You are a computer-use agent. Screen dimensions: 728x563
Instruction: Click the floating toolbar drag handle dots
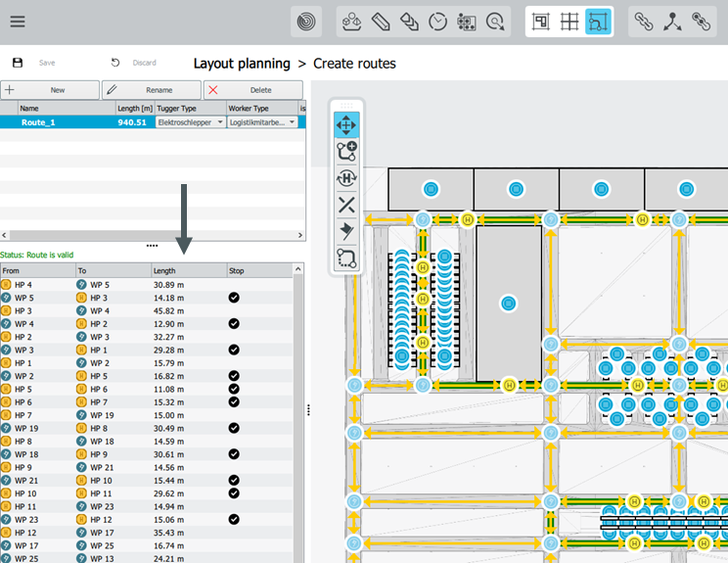346,106
